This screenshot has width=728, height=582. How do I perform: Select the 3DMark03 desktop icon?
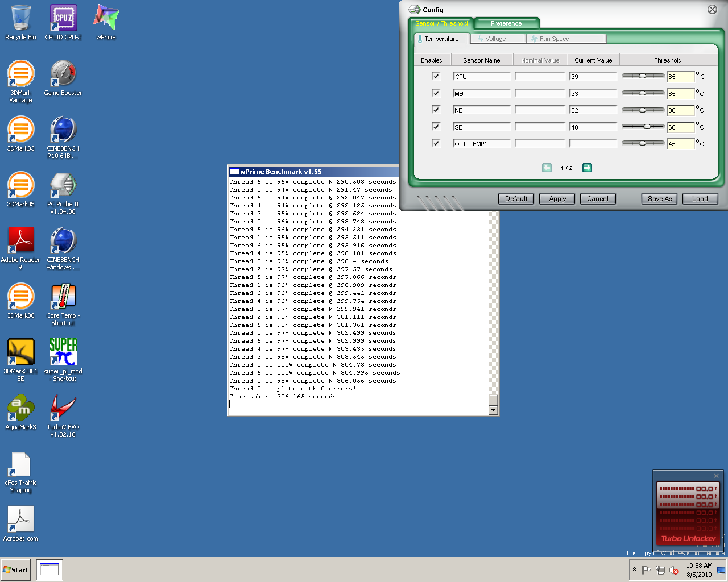tap(20, 134)
